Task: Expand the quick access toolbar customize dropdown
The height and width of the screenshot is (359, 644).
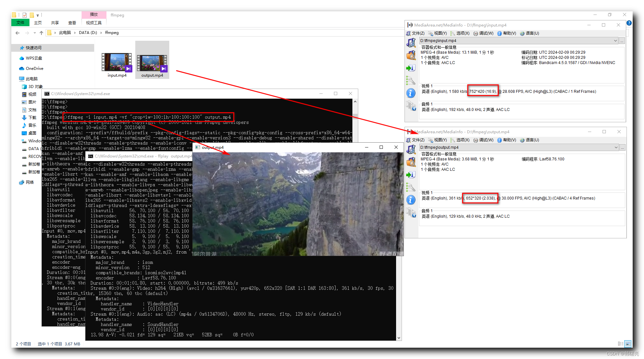Action: click(x=37, y=15)
